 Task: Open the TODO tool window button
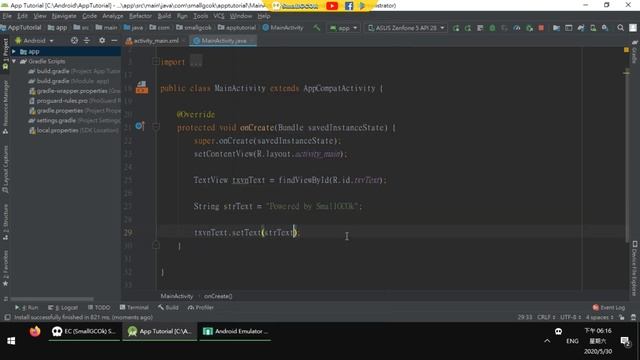[99, 307]
